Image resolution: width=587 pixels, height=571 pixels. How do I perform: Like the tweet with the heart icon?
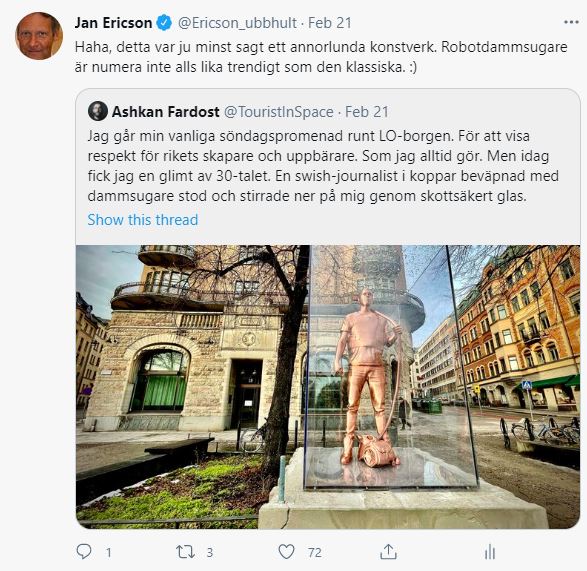coord(287,552)
